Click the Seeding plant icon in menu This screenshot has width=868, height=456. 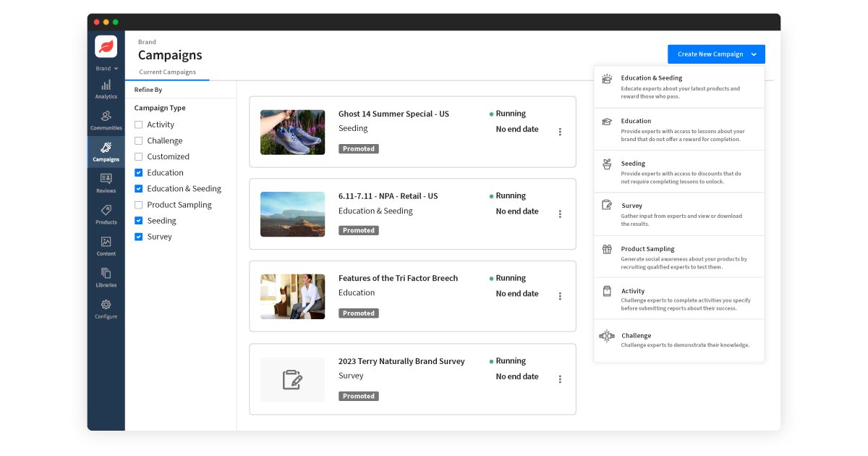pyautogui.click(x=607, y=164)
